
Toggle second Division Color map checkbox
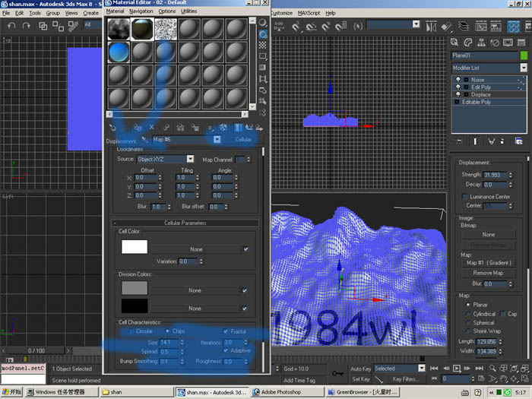point(245,309)
